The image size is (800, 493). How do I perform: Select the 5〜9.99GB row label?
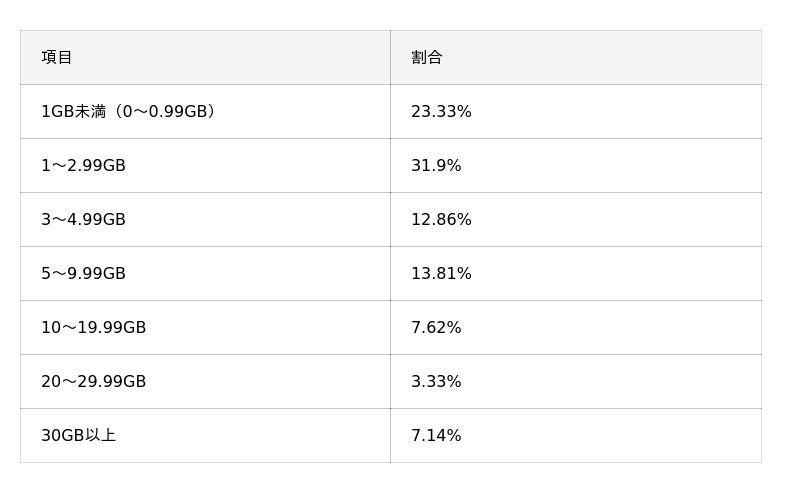click(83, 274)
